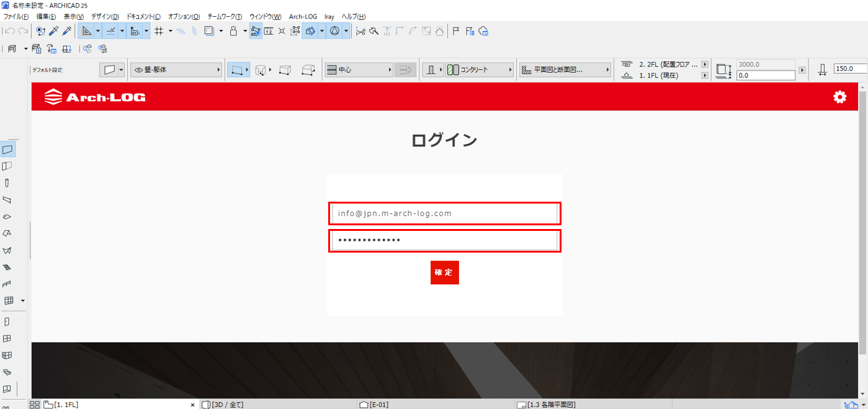Toggle the guide lines triangle button

pos(86,31)
